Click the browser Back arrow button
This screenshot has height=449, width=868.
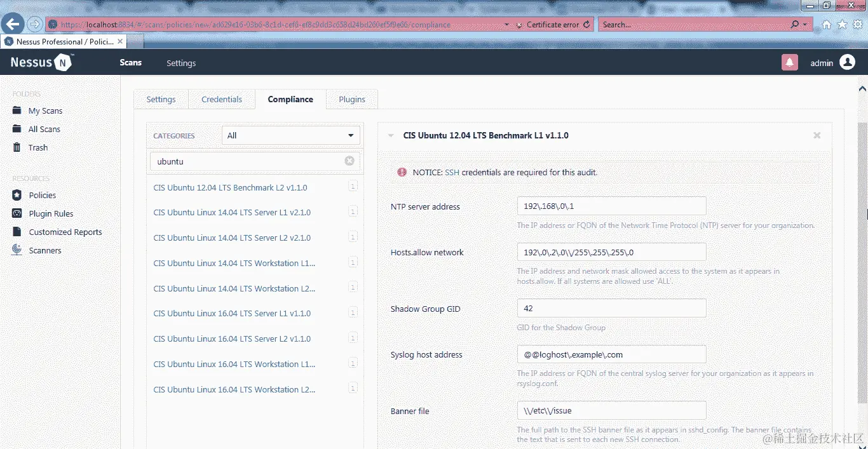13,24
